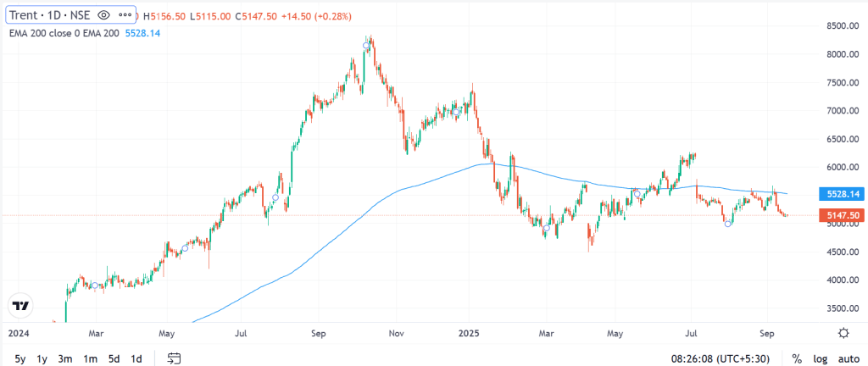This screenshot has width=868, height=366.
Task: Toggle auto scale mode
Action: pyautogui.click(x=848, y=359)
